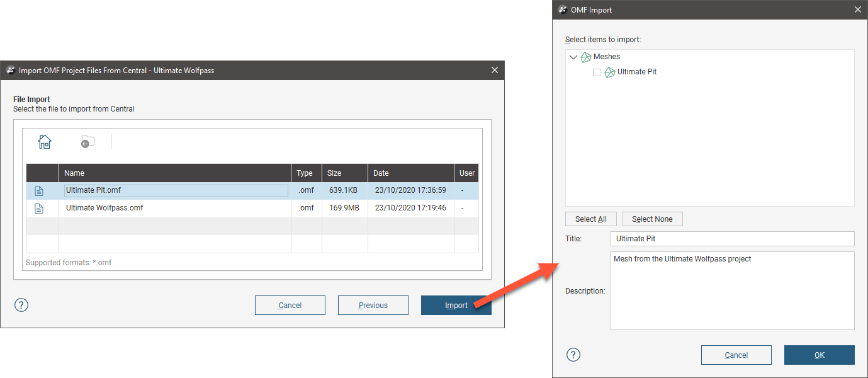Screen dimensions: 868x378
Task: Confirm OMF Import with OK
Action: [x=819, y=355]
